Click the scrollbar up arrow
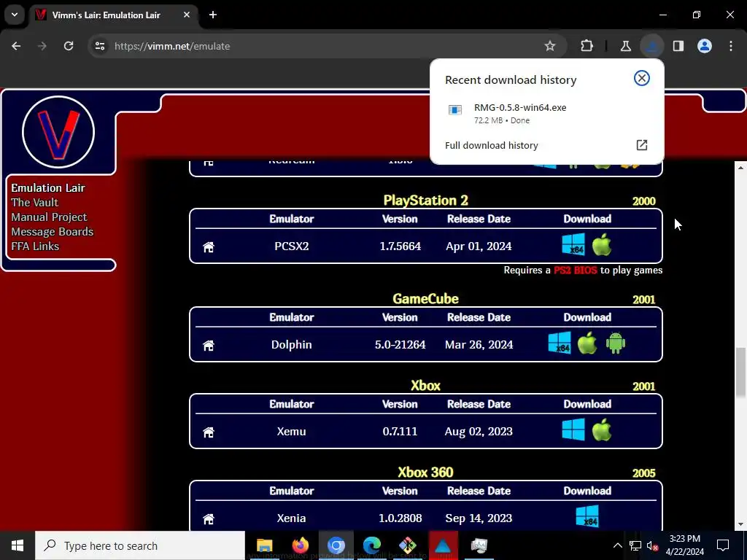The image size is (747, 560). (x=740, y=168)
